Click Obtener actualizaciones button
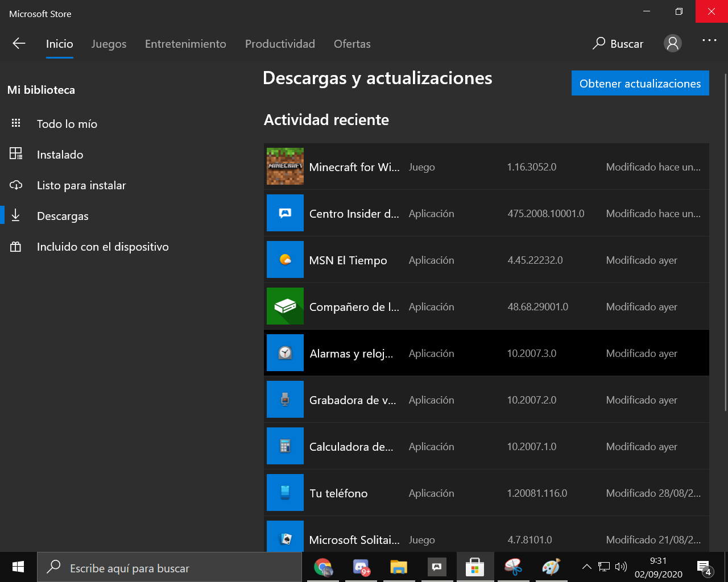 click(640, 83)
